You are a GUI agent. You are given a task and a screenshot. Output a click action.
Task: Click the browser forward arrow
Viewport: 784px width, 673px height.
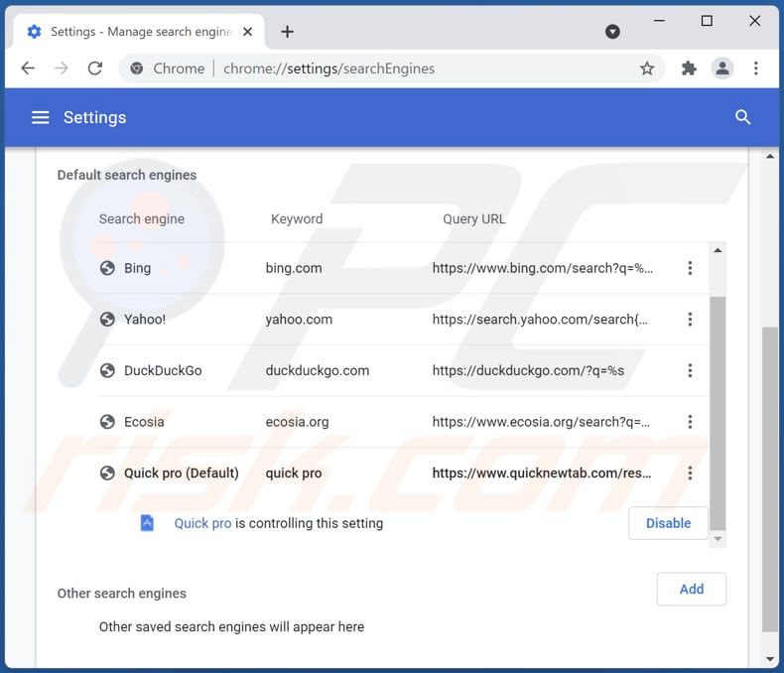(61, 68)
